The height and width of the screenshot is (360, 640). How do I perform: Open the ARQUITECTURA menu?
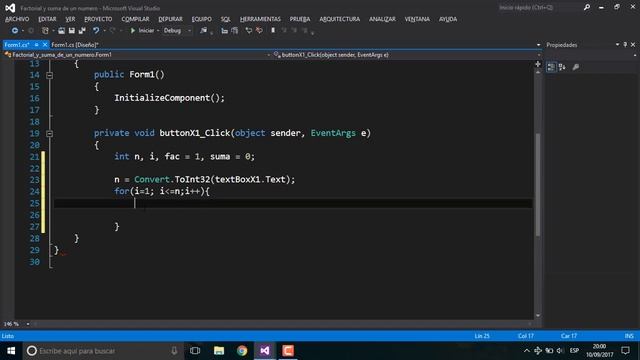340,19
